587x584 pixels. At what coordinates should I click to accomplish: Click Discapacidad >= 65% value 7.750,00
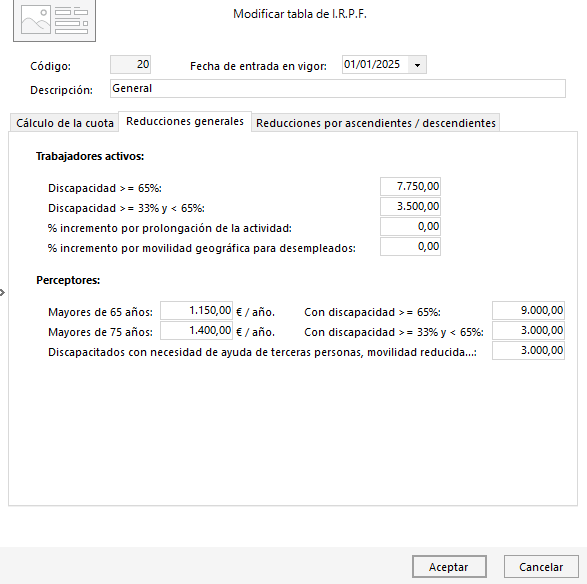click(x=410, y=186)
